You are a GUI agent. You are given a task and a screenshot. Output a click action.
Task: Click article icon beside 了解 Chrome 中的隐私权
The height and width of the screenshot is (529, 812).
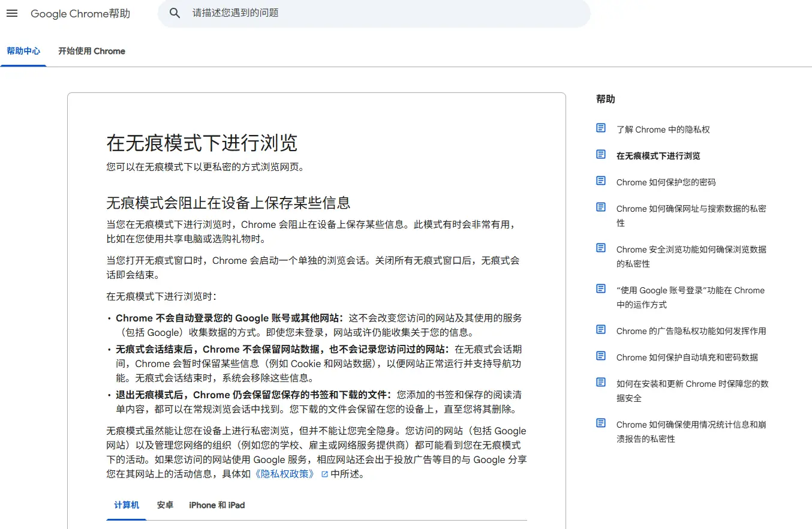pyautogui.click(x=601, y=128)
